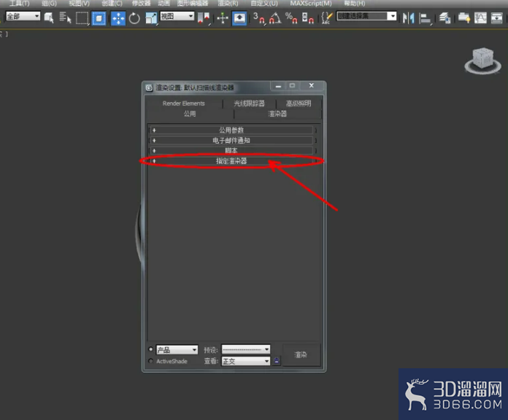Viewport: 508px width, 420px height.
Task: Open the Curve Editor icon
Action: point(480,17)
